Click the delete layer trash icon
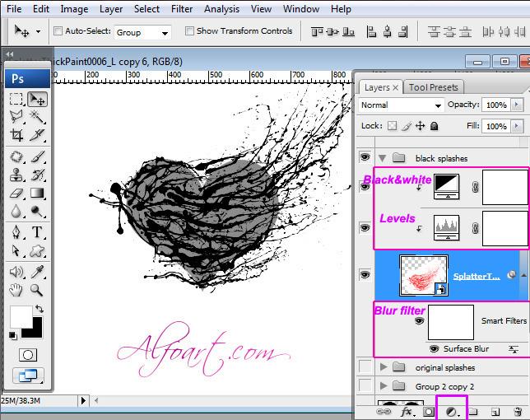The height and width of the screenshot is (420, 530). coord(517,410)
